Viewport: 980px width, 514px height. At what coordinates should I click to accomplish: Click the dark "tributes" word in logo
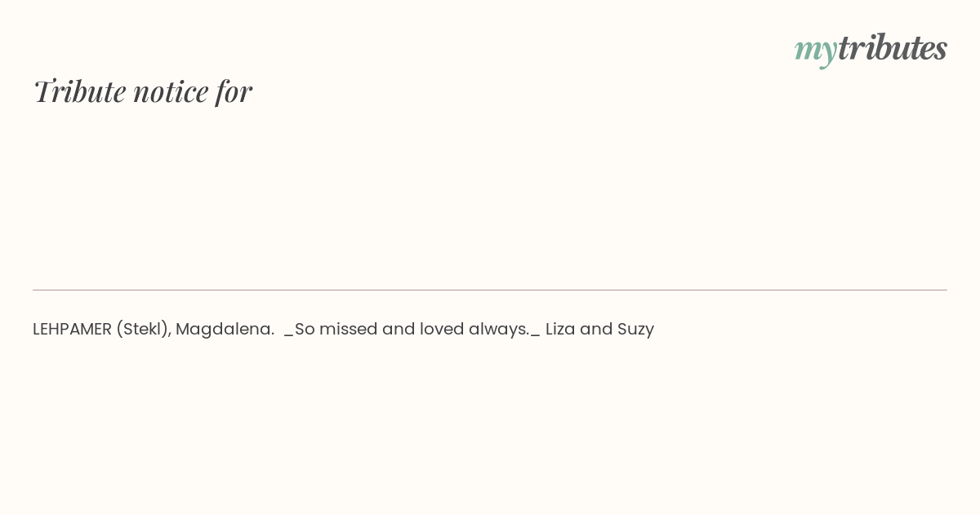coord(892,47)
